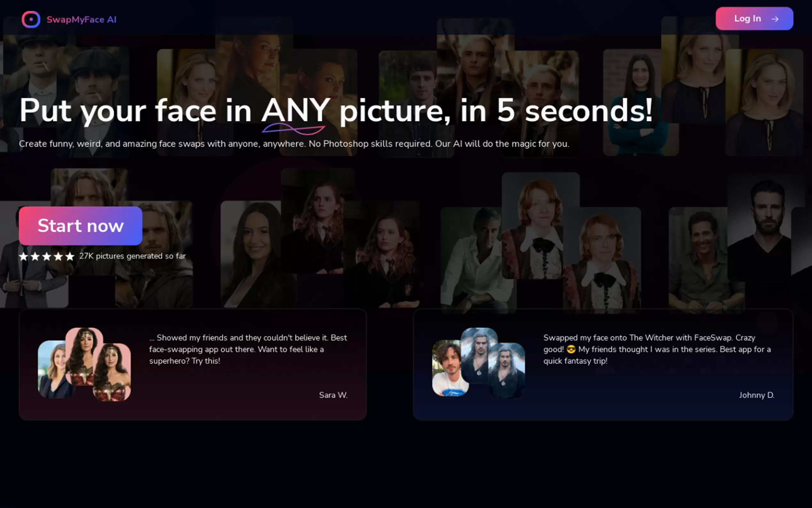This screenshot has height=508, width=812.
Task: Click the arrow icon inside the Log In button
Action: 776,19
